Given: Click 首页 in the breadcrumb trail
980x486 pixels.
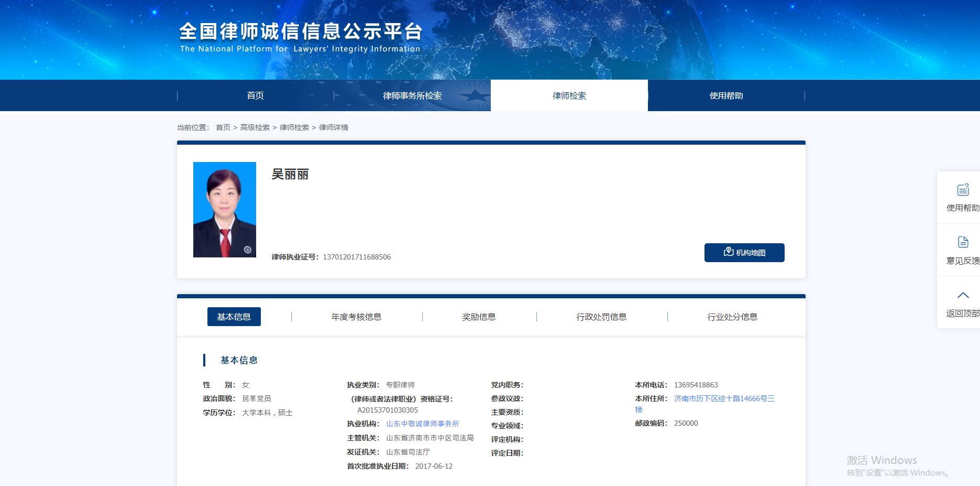Looking at the screenshot, I should (x=223, y=127).
